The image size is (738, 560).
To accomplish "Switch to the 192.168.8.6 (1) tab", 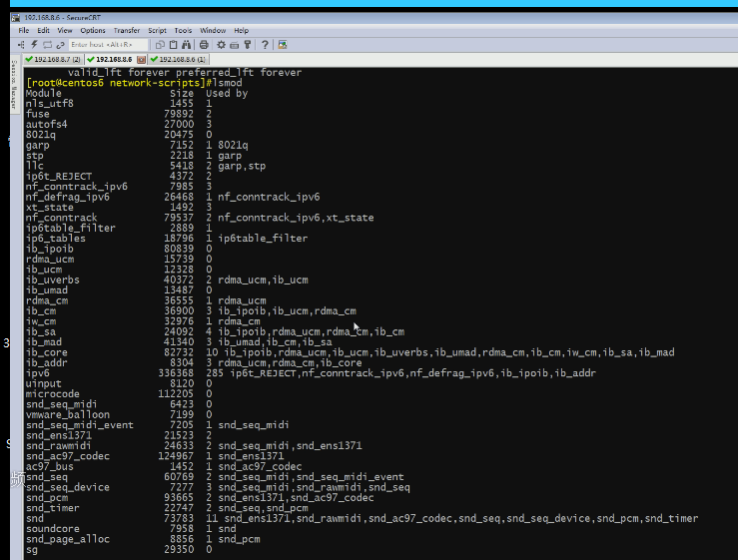I will coord(178,59).
